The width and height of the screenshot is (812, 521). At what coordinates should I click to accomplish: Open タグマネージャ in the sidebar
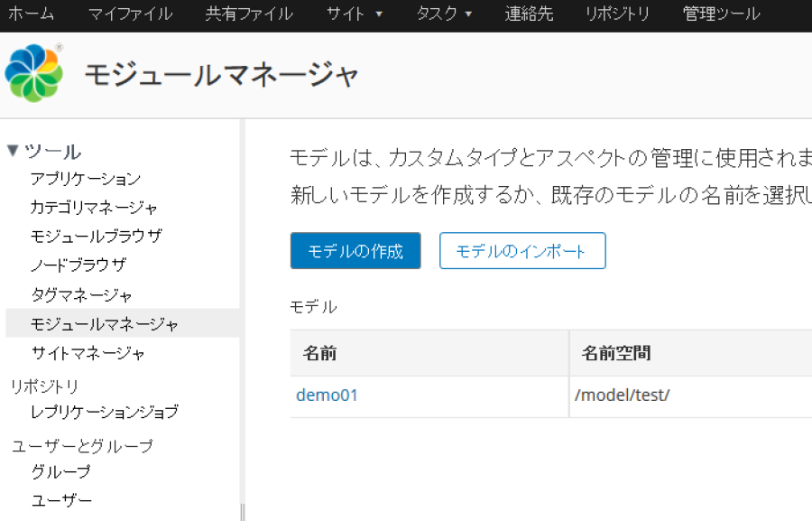pos(81,295)
